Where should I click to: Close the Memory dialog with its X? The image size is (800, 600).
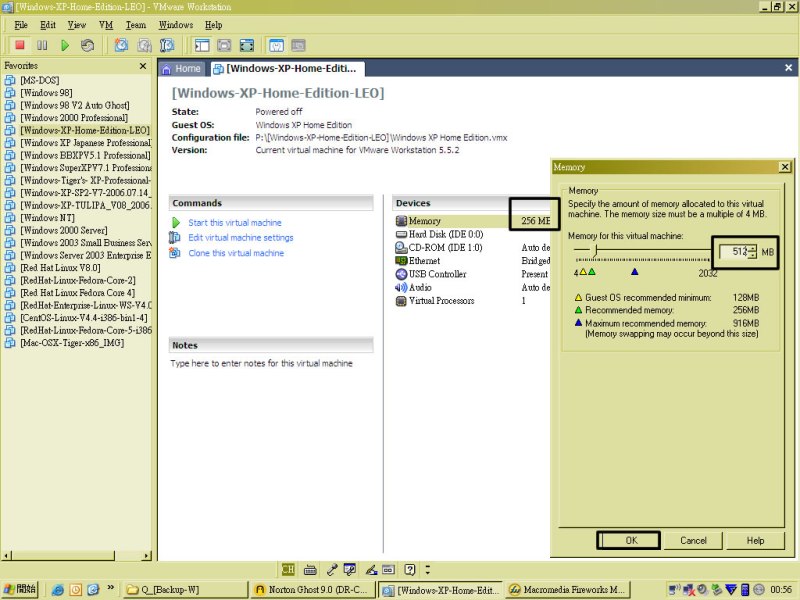coord(785,167)
